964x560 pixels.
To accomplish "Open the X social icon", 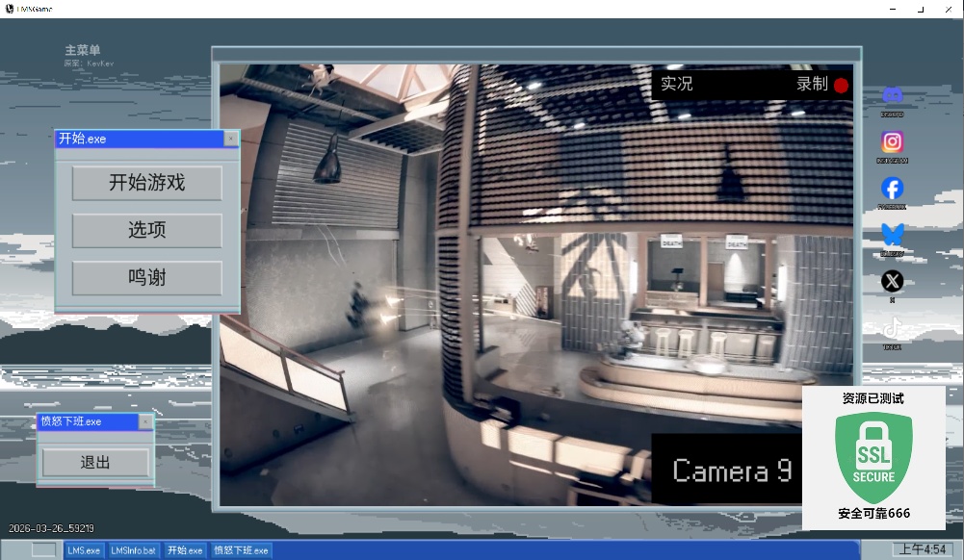I will point(892,281).
